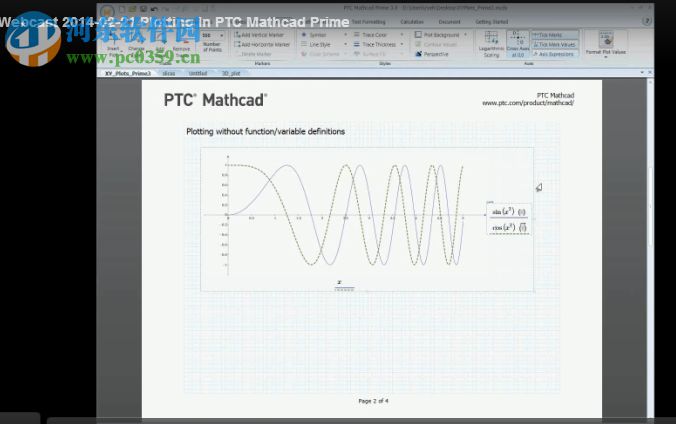The image size is (676, 424).
Task: Select the slices worksheet tab
Action: (169, 73)
